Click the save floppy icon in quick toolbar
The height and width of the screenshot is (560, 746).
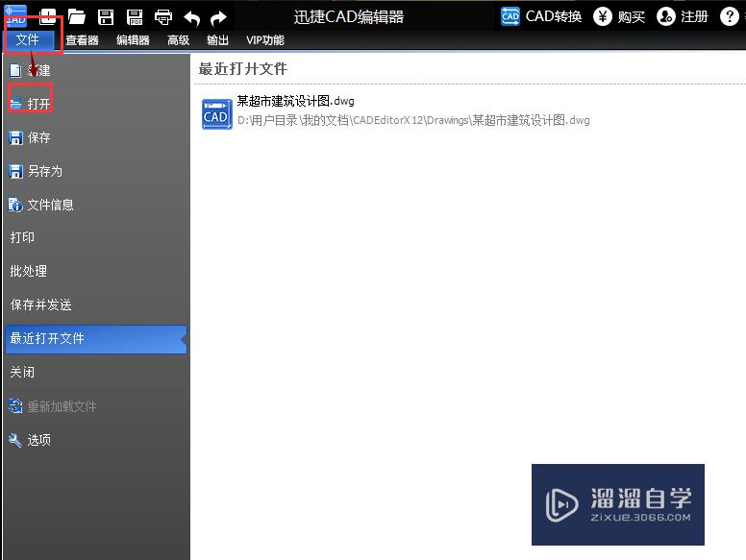click(106, 16)
